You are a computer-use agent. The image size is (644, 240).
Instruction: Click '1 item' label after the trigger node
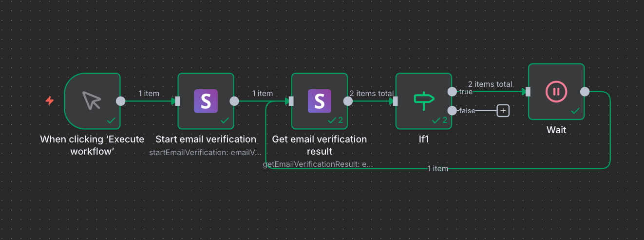(x=149, y=94)
